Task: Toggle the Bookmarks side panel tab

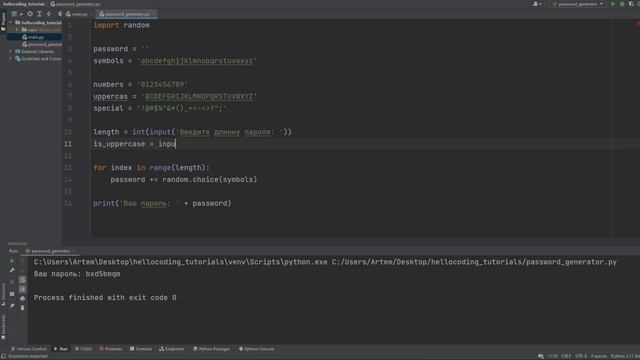Action: pyautogui.click(x=3, y=327)
